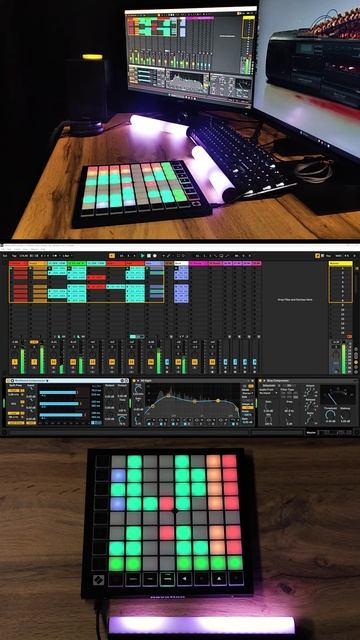Enable the Key map mode switch

point(329,256)
